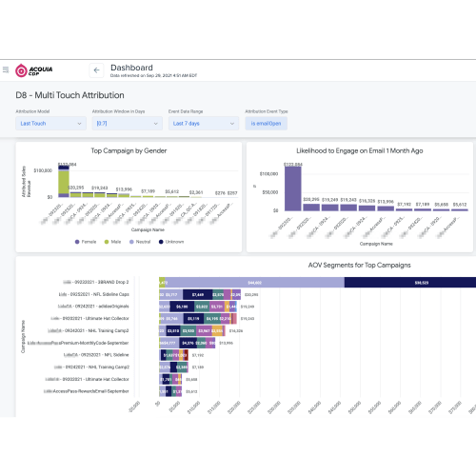This screenshot has width=476, height=476.
Task: Click the tallest bar in Gender chart
Action: (x=64, y=181)
